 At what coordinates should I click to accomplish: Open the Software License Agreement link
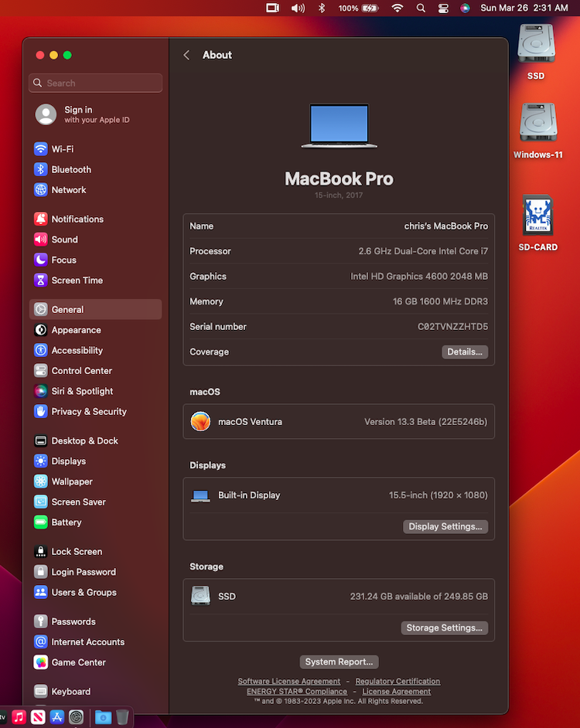pos(289,681)
